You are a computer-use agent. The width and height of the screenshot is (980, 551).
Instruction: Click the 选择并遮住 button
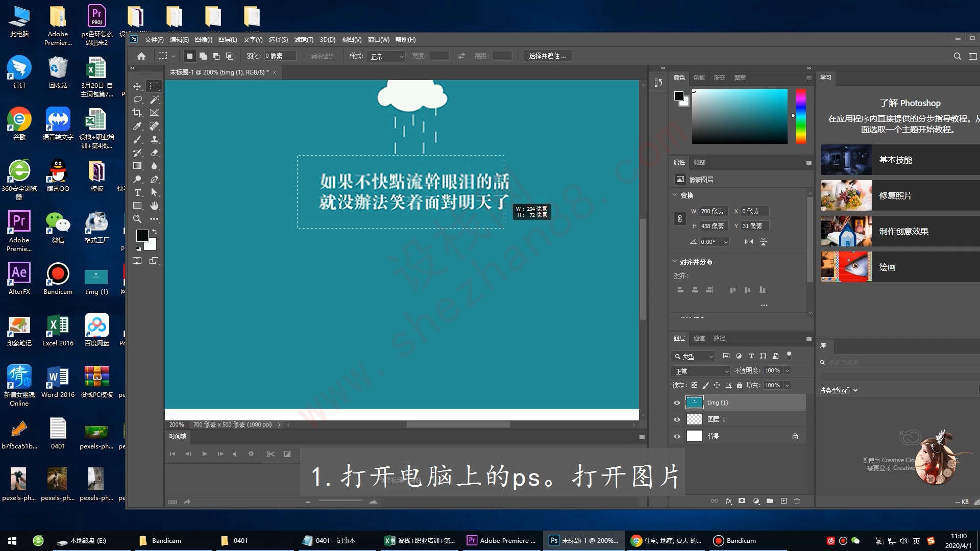click(x=547, y=56)
